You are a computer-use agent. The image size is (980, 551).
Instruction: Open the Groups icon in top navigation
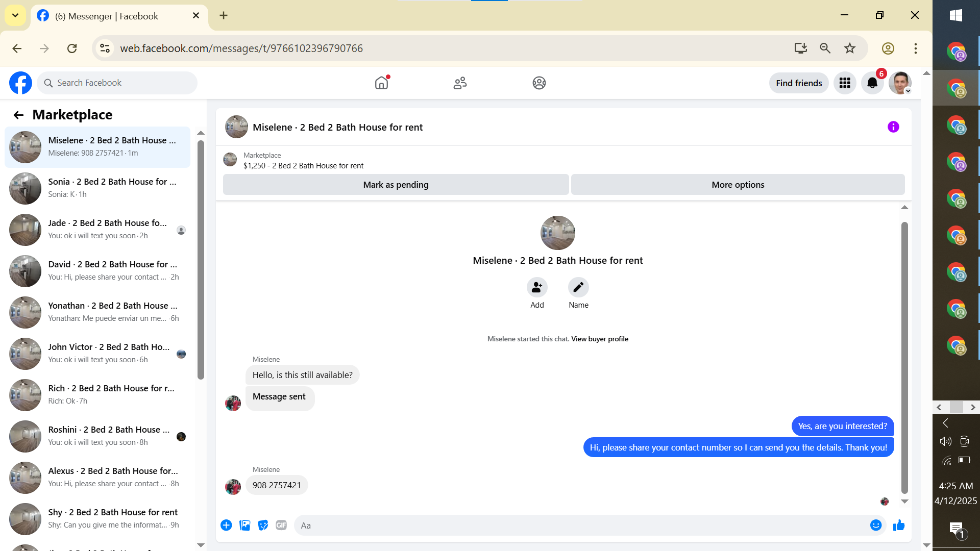click(x=539, y=83)
